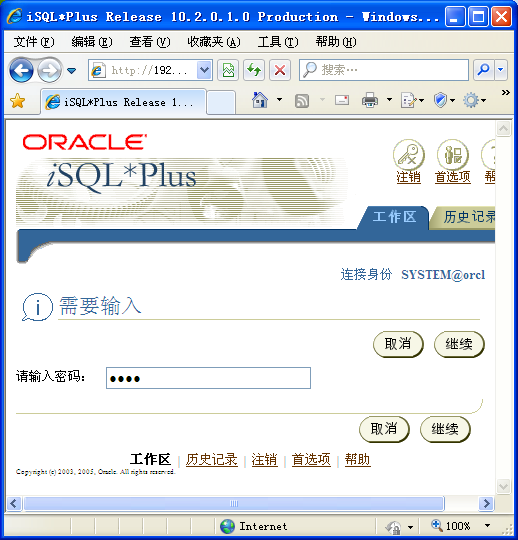
Task: Open the recent pages dropdown arrow
Action: [71, 71]
